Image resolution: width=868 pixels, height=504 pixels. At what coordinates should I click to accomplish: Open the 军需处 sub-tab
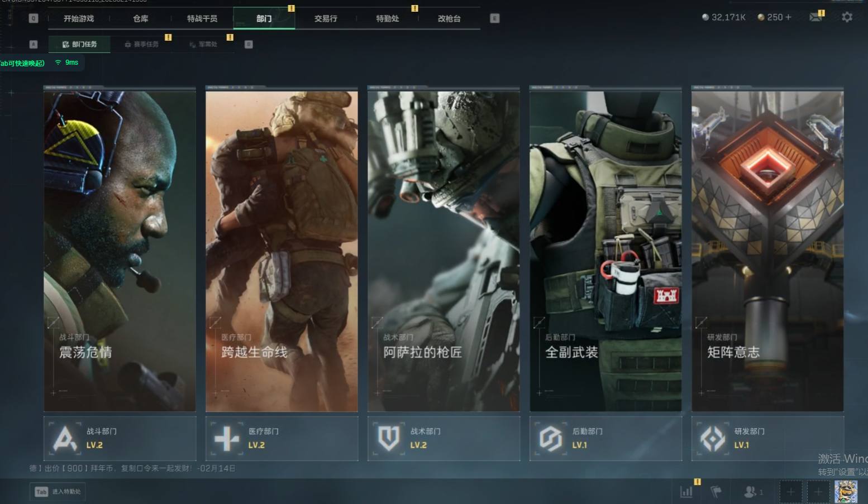pos(203,44)
